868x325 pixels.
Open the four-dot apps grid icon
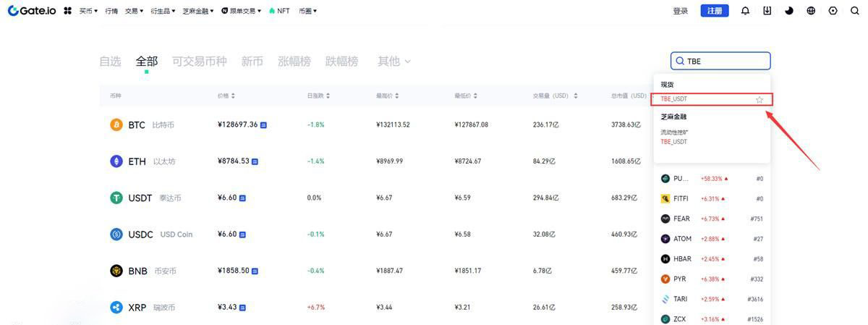point(68,11)
